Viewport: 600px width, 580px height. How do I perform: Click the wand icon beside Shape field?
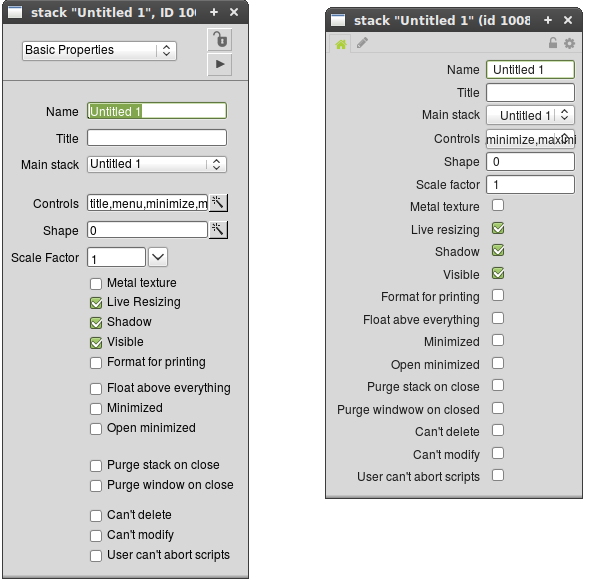(x=218, y=230)
